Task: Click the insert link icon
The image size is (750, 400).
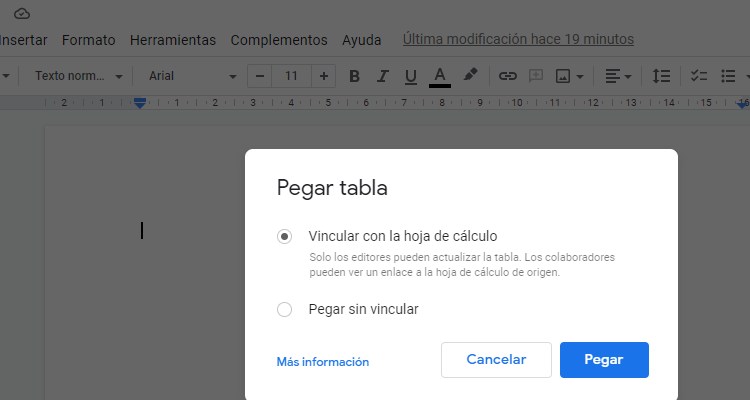Action: click(x=508, y=76)
